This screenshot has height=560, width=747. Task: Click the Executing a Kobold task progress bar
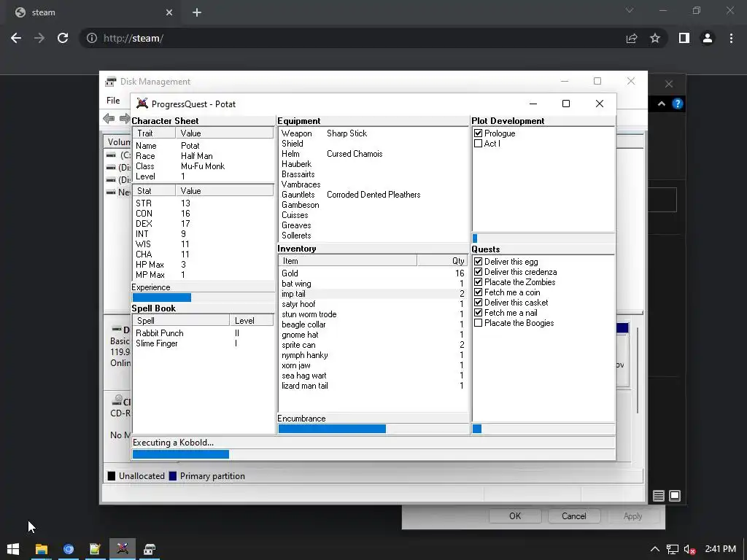(373, 454)
